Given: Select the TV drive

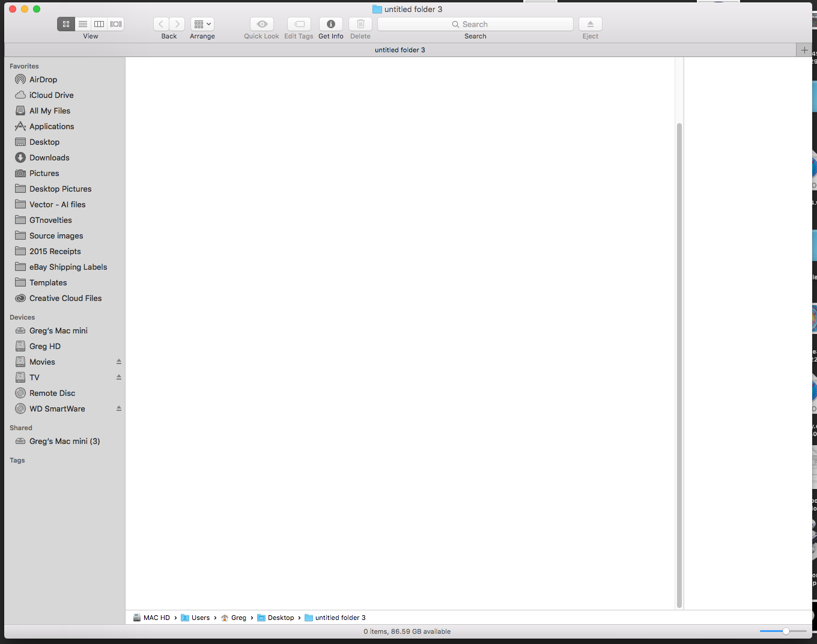Looking at the screenshot, I should (x=34, y=377).
